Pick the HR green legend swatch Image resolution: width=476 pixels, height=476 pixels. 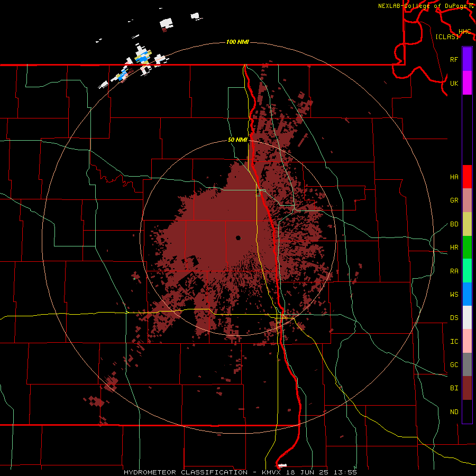467,248
